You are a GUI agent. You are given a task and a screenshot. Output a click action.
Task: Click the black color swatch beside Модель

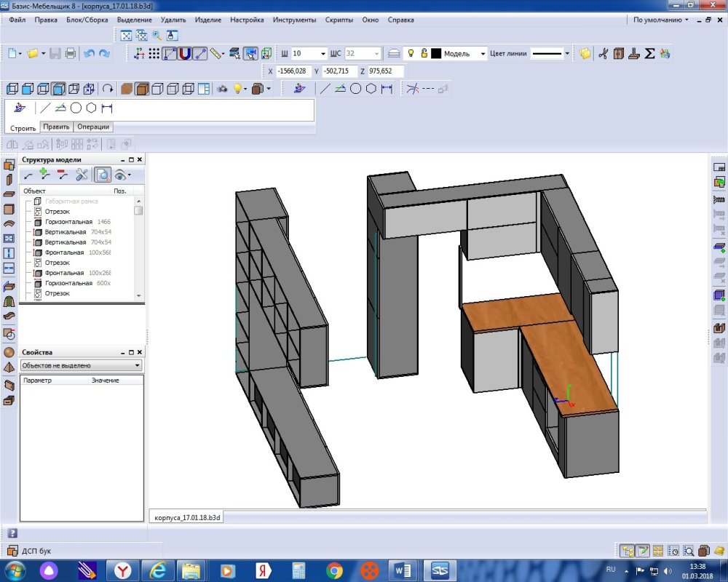(x=436, y=54)
